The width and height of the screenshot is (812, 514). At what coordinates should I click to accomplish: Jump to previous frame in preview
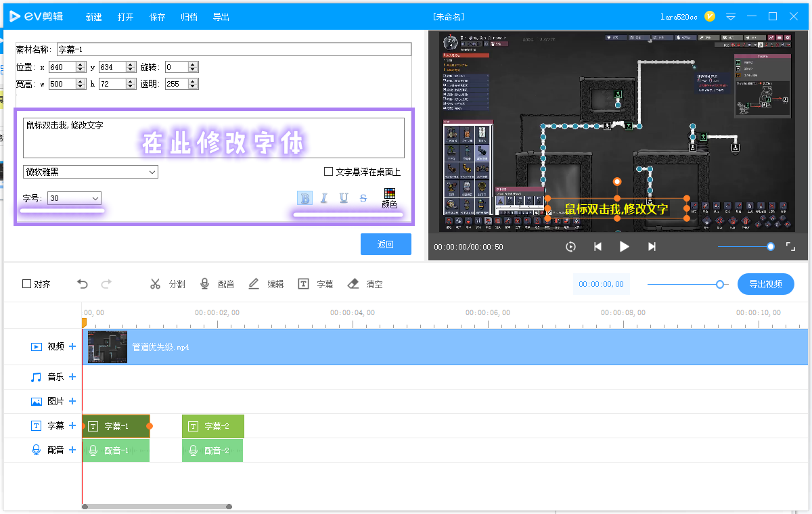(597, 247)
